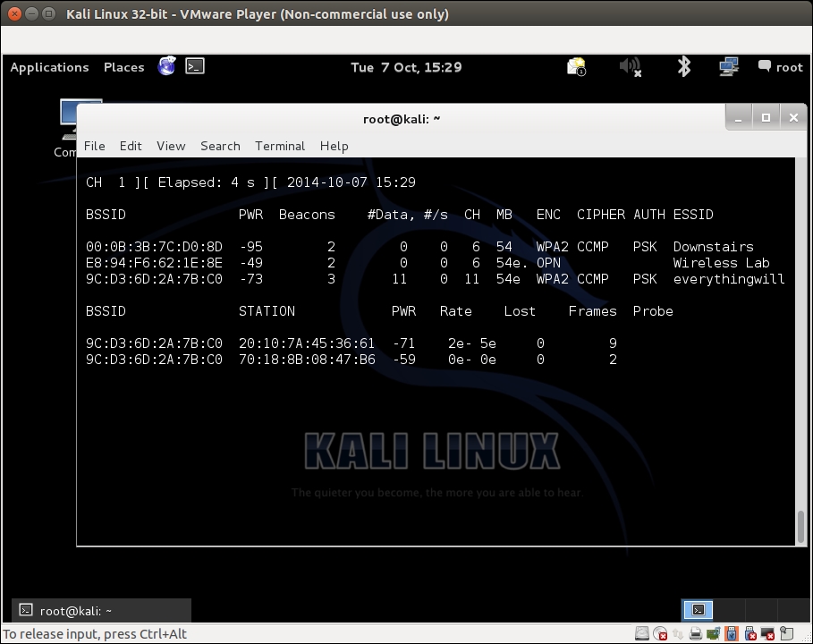Click the muted volume icon

tap(631, 67)
